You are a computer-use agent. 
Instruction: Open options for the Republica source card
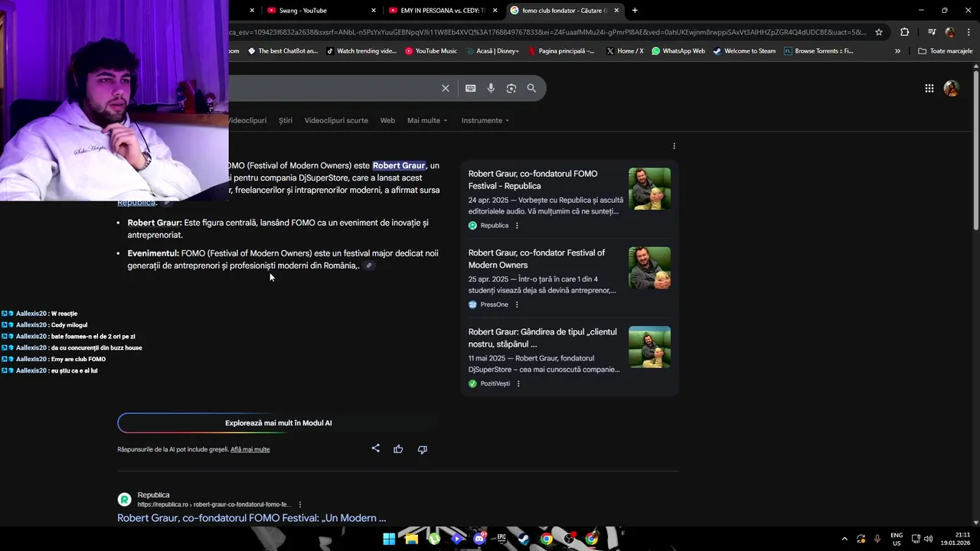tap(517, 226)
